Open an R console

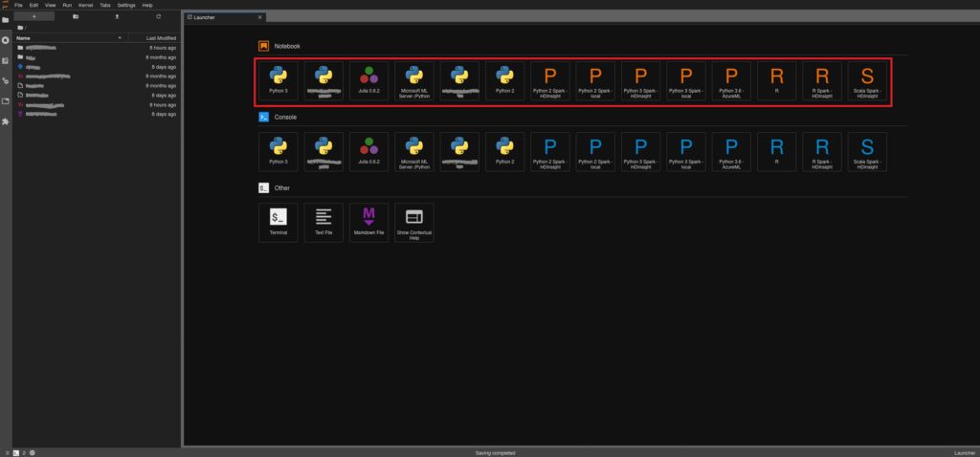[x=776, y=152]
